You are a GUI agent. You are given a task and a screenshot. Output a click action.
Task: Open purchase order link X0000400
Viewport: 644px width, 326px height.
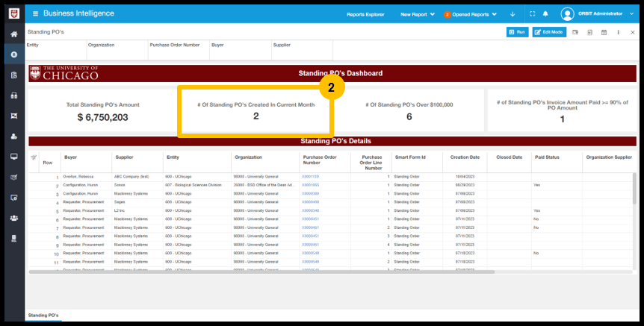click(310, 202)
